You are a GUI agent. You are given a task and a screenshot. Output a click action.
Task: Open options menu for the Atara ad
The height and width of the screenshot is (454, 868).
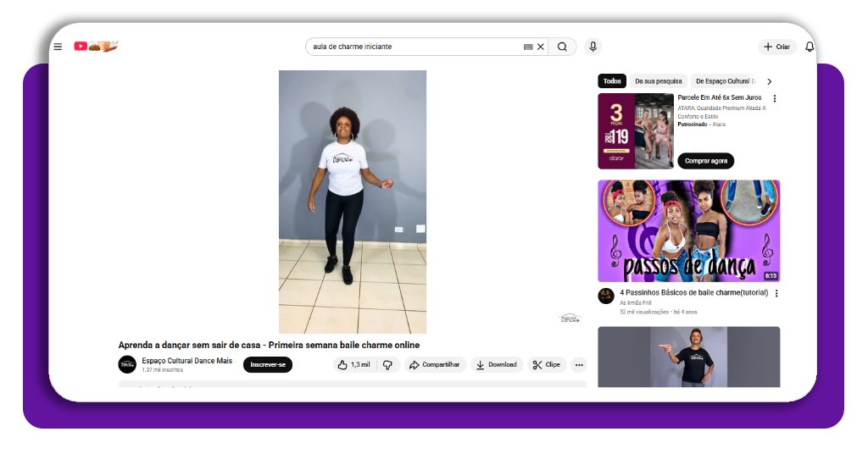pyautogui.click(x=774, y=99)
